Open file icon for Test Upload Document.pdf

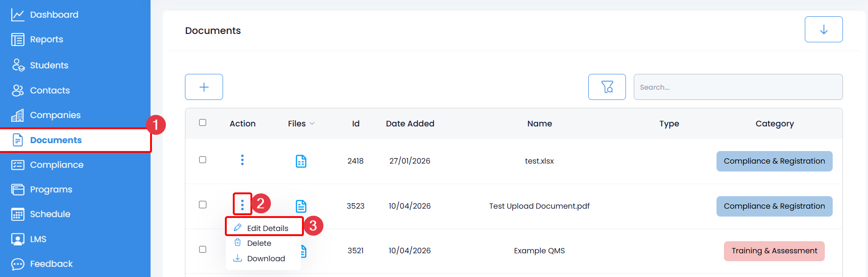301,206
